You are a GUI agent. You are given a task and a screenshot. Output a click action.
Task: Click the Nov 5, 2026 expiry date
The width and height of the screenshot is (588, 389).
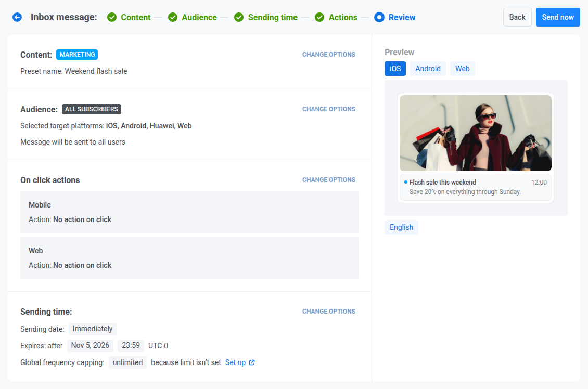pos(90,345)
